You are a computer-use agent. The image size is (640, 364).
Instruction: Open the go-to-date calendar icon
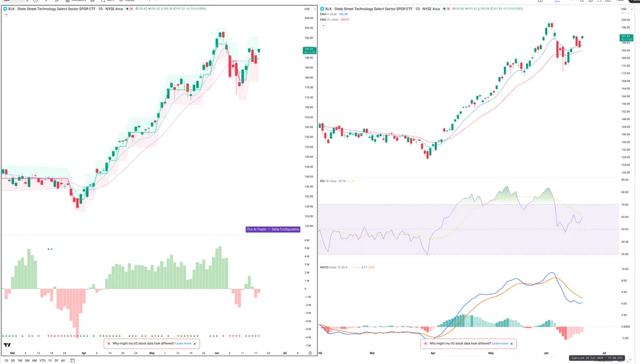[72, 361]
